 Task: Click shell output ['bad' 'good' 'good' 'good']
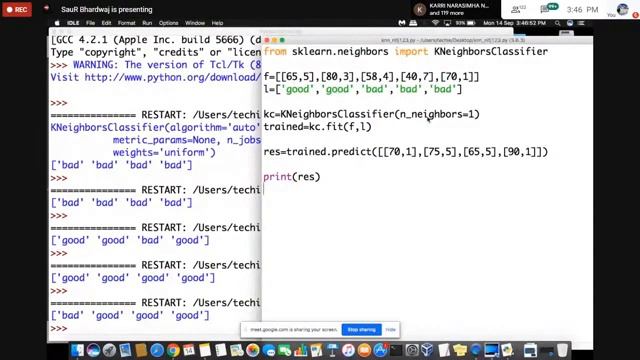click(x=130, y=316)
